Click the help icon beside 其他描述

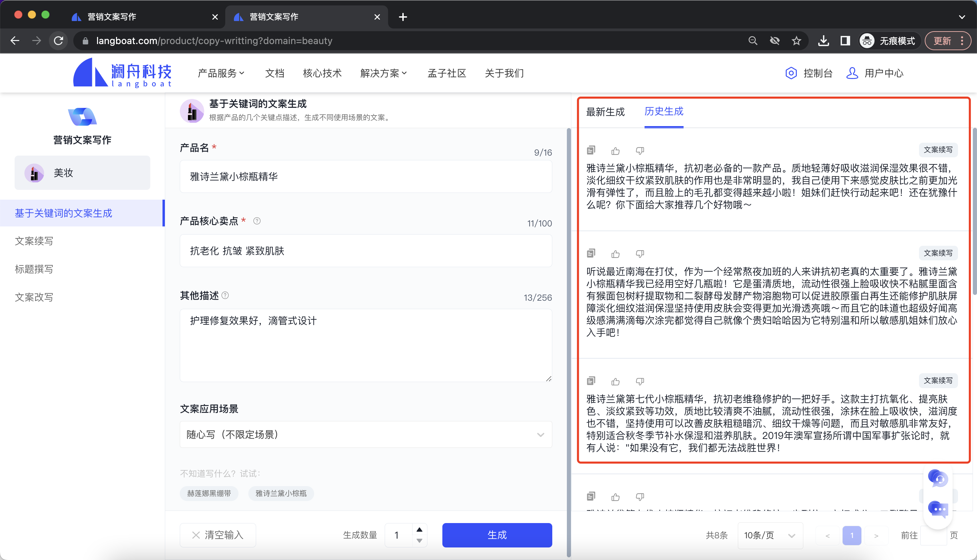coord(225,295)
